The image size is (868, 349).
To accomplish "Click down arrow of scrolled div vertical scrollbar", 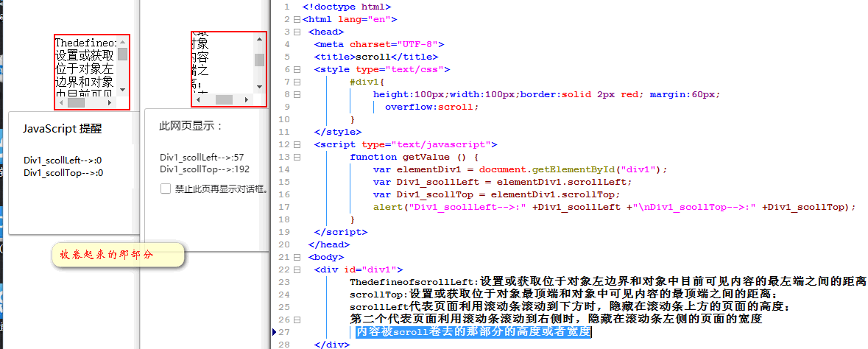I will point(259,87).
